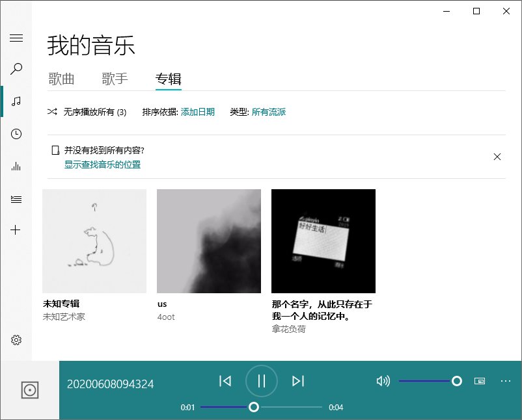Open Now Playing bars icon
Image resolution: width=522 pixels, height=420 pixels.
click(16, 166)
